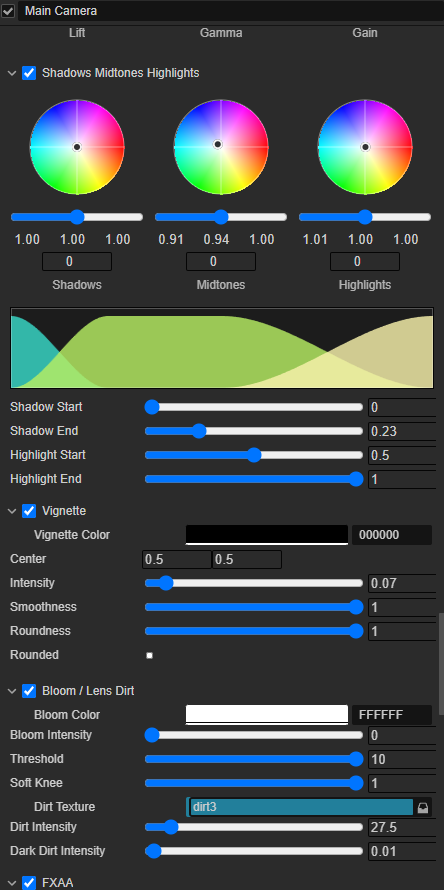Collapse the Bloom / Lens Dirt section
Image resolution: width=444 pixels, height=890 pixels.
[11, 691]
